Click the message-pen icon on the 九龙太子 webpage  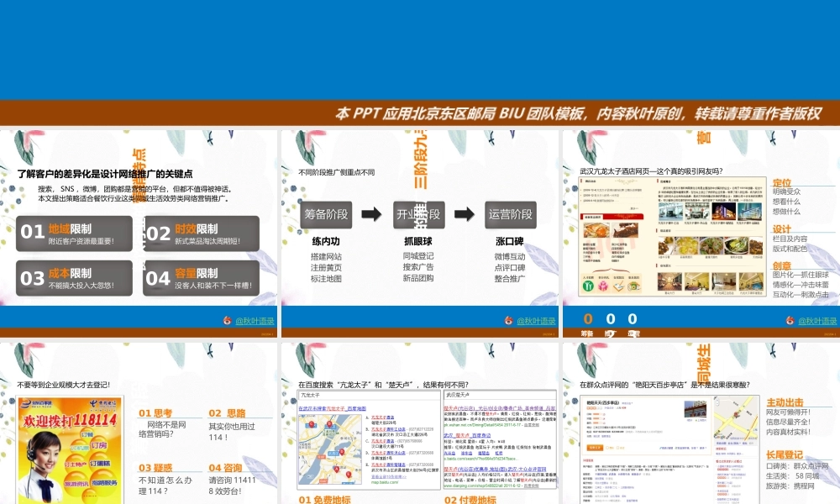click(618, 286)
